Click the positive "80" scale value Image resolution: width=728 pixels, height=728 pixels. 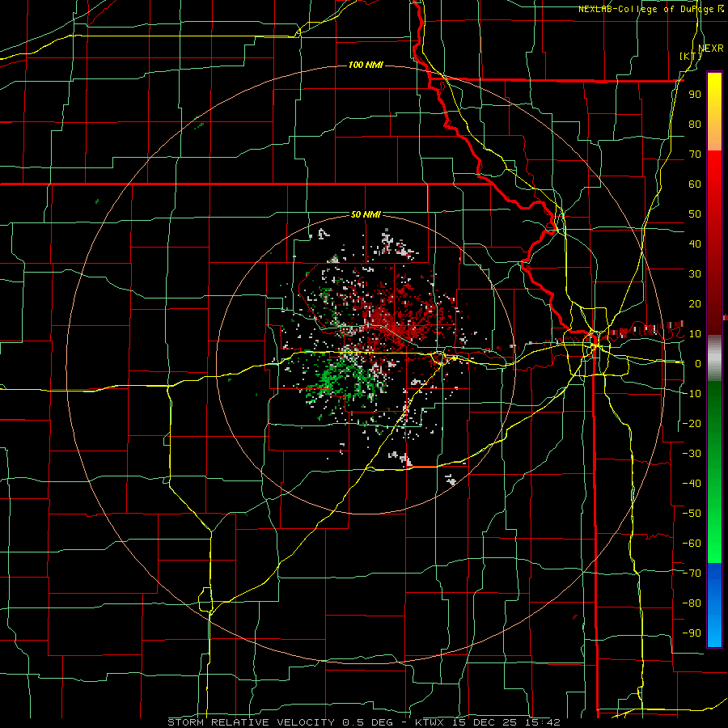click(x=695, y=125)
